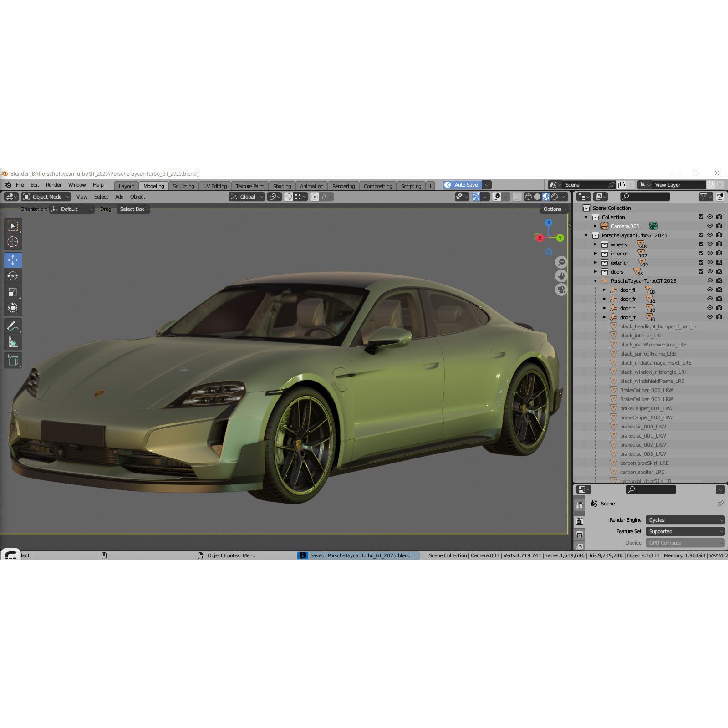Toggle snapping magnet icon

(x=289, y=197)
